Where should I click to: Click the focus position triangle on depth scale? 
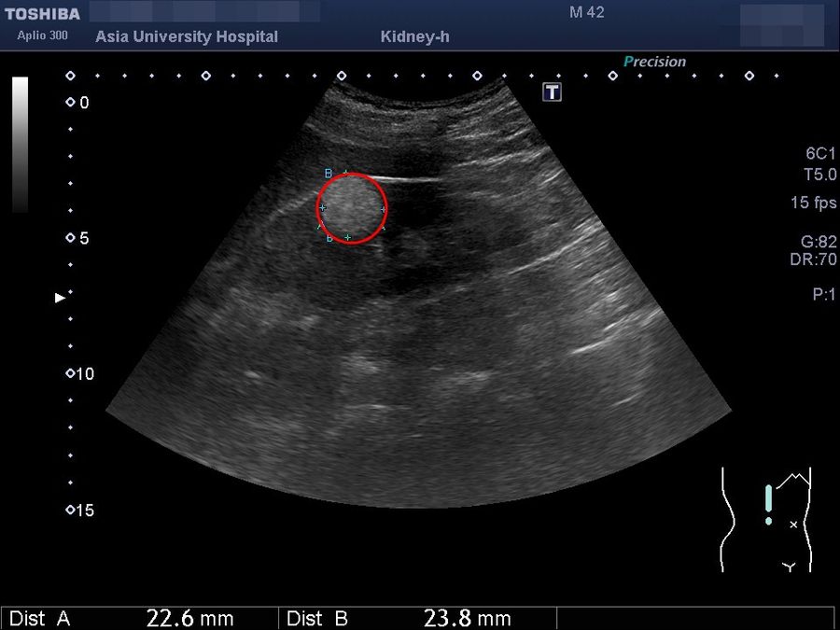tap(60, 298)
